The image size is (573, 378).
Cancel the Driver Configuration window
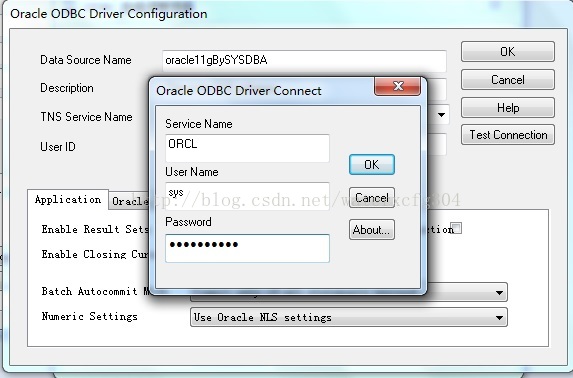tap(508, 80)
